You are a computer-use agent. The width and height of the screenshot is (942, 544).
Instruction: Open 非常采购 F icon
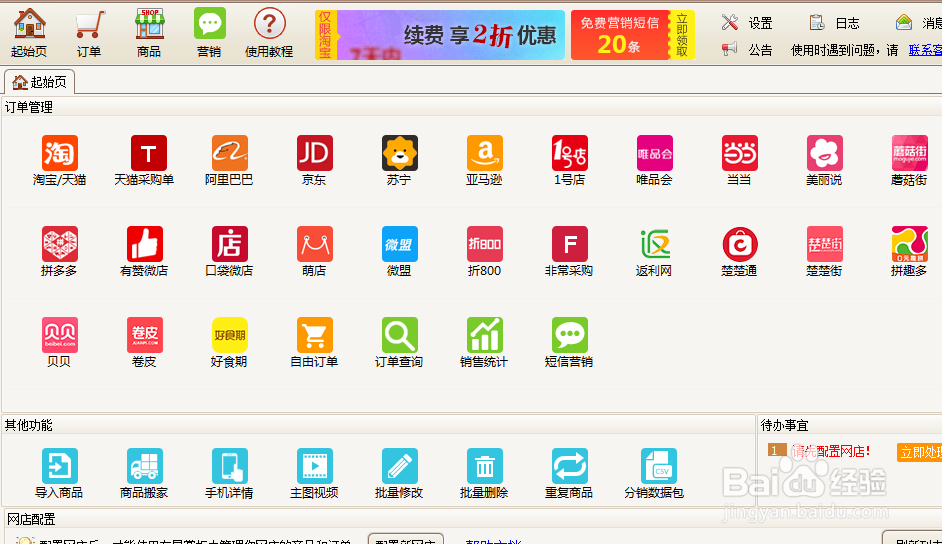(x=570, y=252)
